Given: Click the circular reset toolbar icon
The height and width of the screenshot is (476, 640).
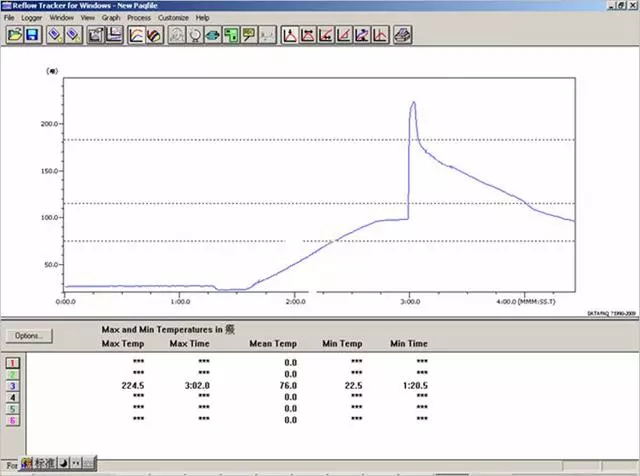Looking at the screenshot, I should (195, 35).
